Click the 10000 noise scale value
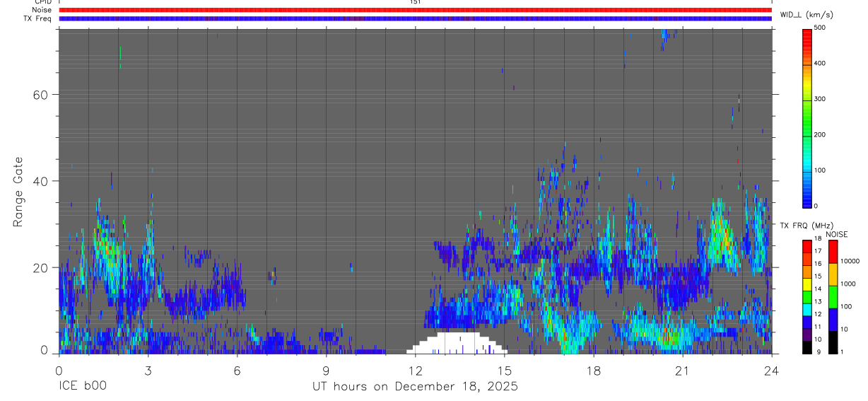868x401 pixels. [x=850, y=261]
